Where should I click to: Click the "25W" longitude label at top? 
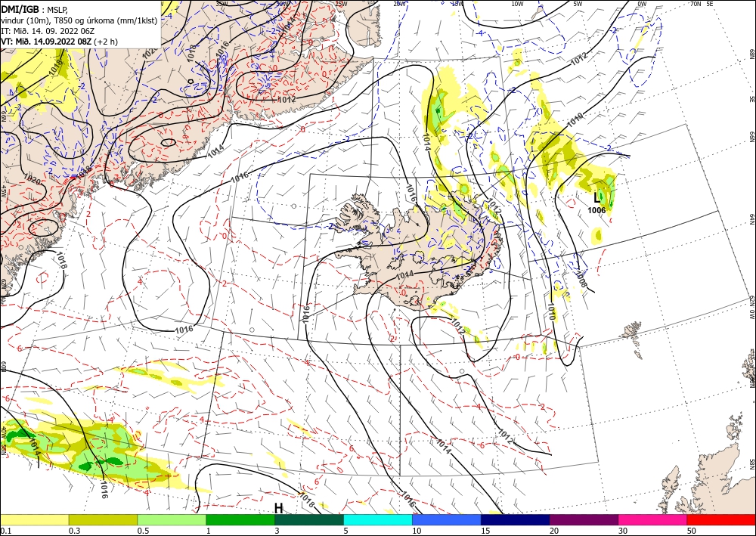click(341, 4)
